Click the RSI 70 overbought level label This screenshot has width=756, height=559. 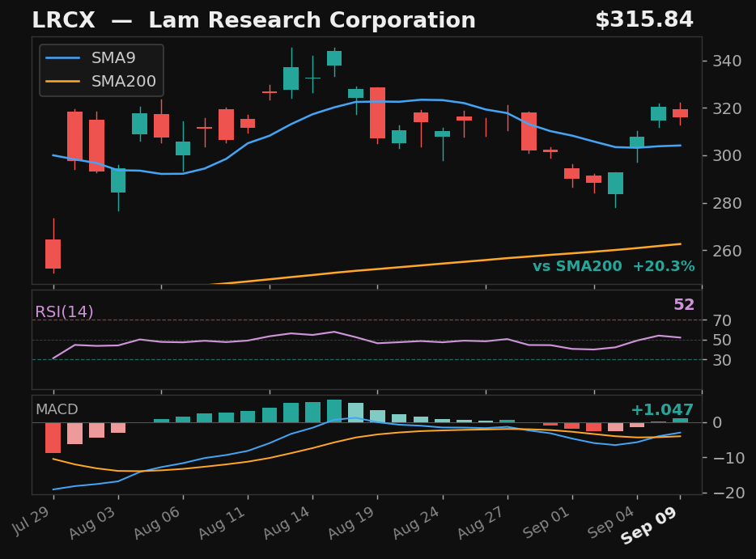[722, 320]
